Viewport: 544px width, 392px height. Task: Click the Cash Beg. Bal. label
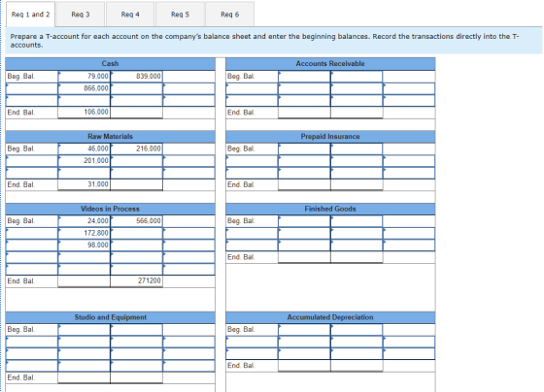coord(21,77)
